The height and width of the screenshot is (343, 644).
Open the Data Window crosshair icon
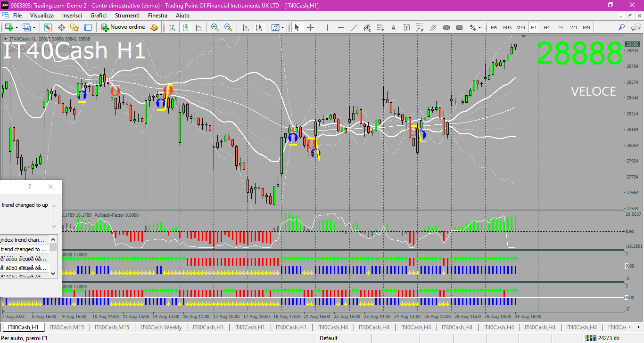61,27
